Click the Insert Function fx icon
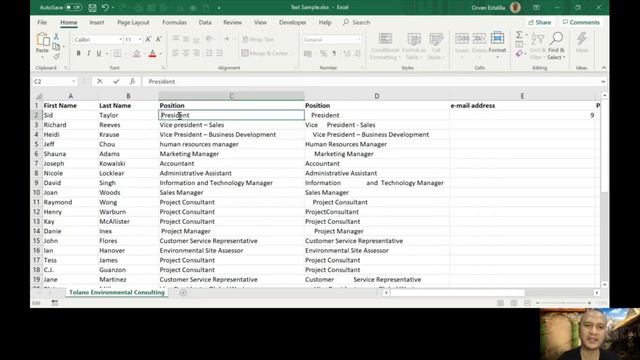This screenshot has height=360, width=640. 132,82
